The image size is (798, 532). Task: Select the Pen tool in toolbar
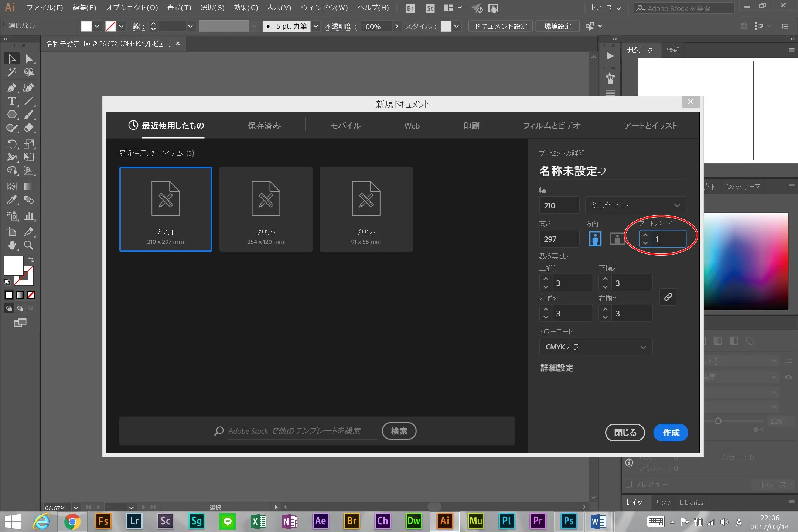[11, 88]
